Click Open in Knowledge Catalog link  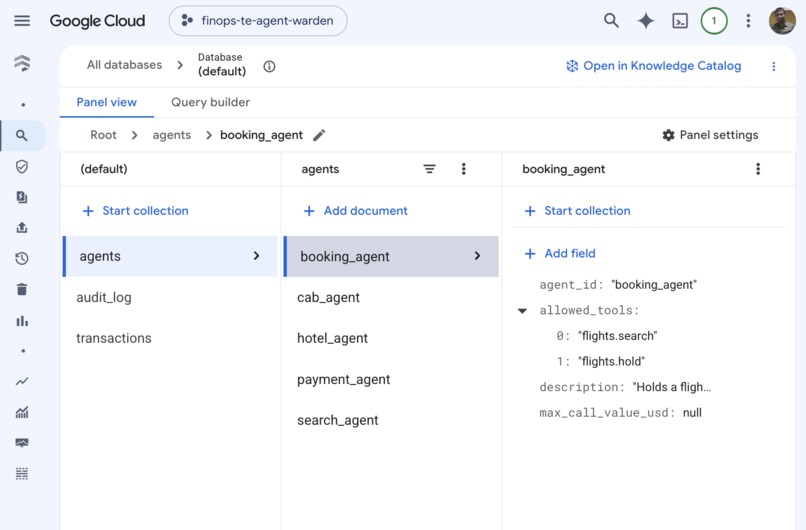click(653, 66)
